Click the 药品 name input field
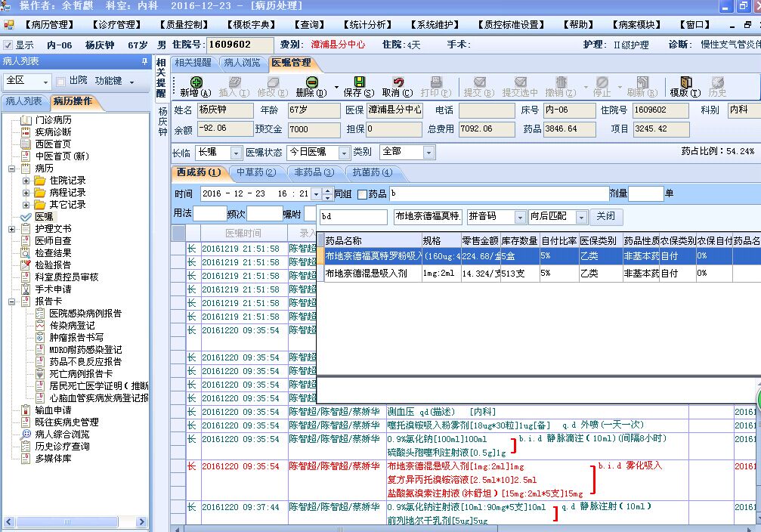 click(499, 194)
